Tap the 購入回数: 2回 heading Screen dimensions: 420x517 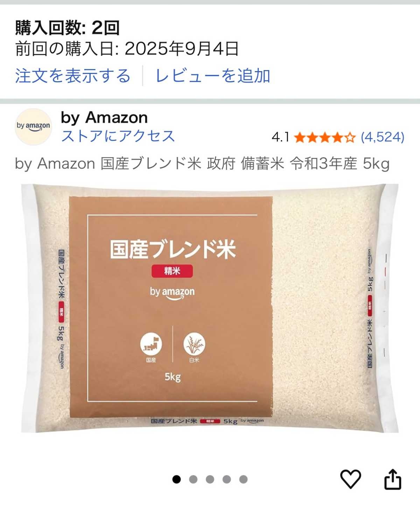click(68, 28)
